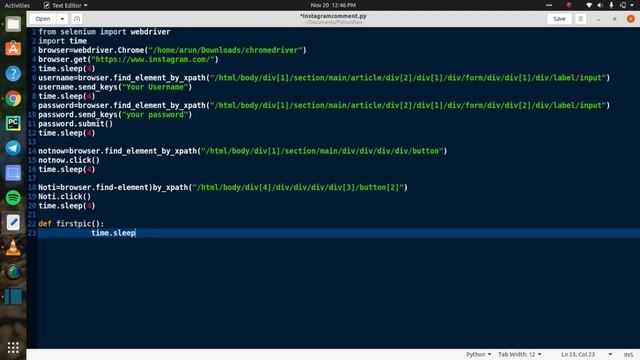This screenshot has height=360, width=640.
Task: Toggle the INS insert mode indicator
Action: pyautogui.click(x=628, y=355)
